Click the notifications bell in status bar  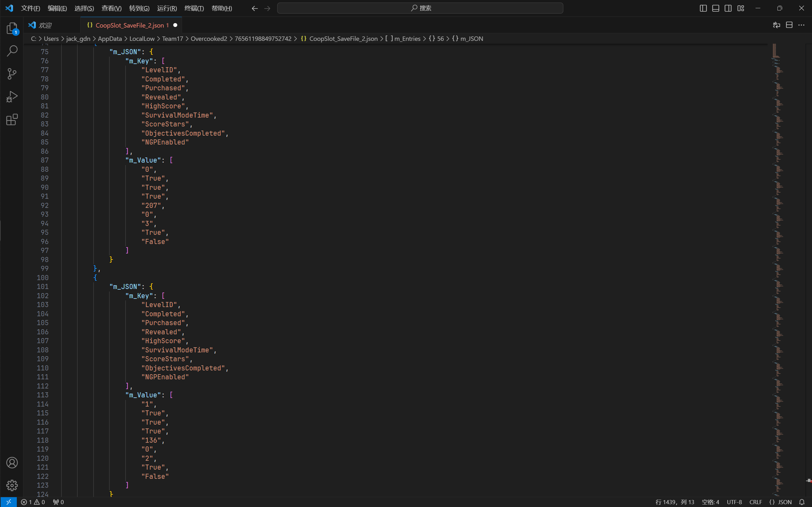(802, 502)
